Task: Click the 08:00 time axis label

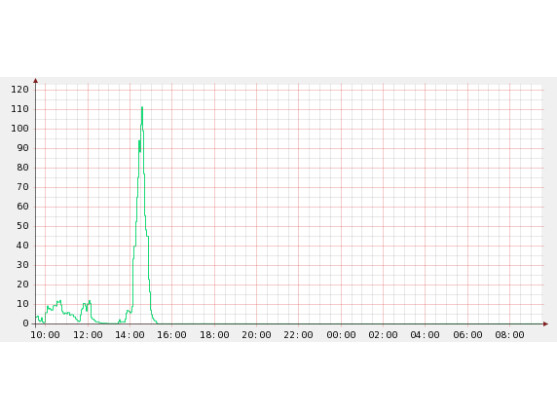Action: (x=509, y=335)
